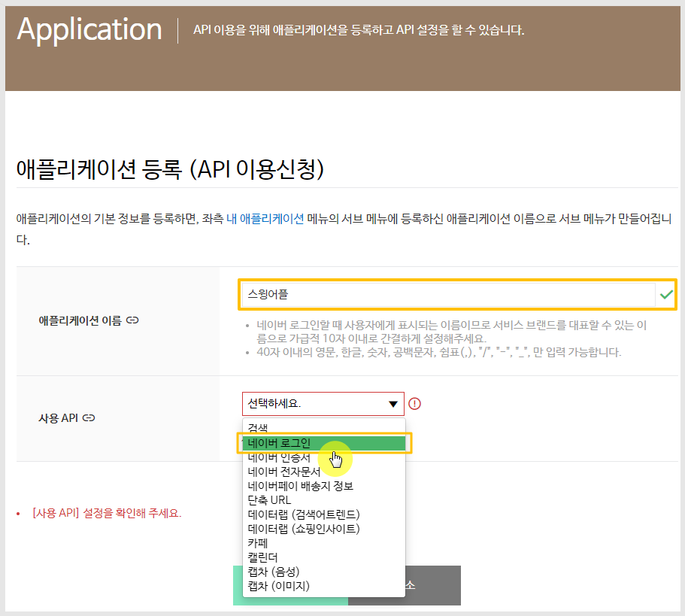Viewport: 685px width, 616px height.
Task: Open the 내 애플리케이션 link
Action: tap(265, 218)
